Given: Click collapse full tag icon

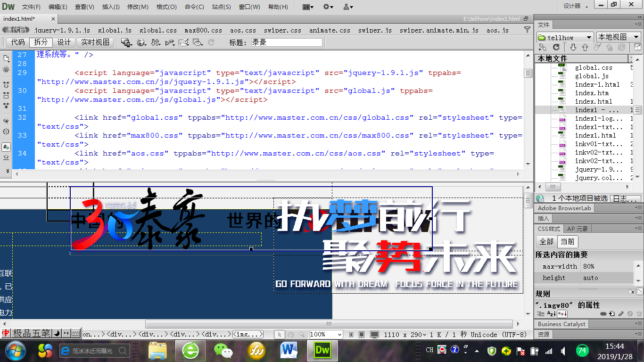Looking at the screenshot, I should pyautogui.click(x=6, y=85).
